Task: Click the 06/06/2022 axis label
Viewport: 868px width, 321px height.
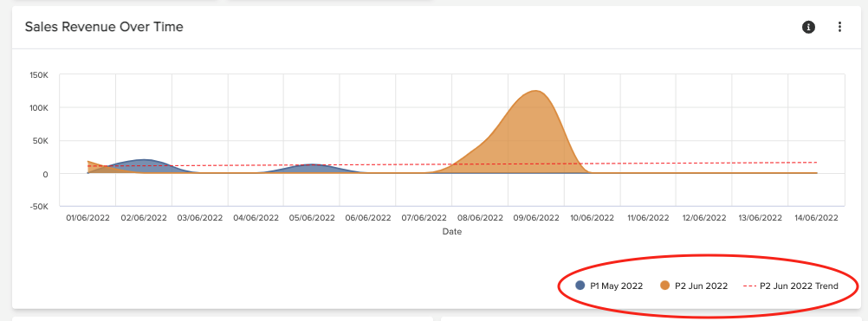Action: click(x=367, y=218)
